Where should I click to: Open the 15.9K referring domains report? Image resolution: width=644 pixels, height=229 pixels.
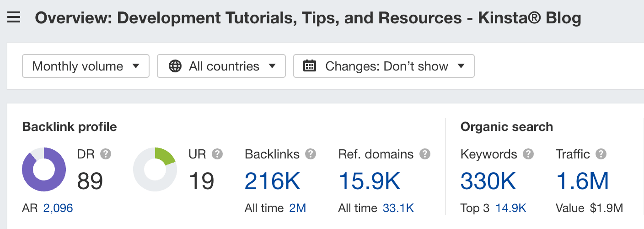[x=370, y=181]
